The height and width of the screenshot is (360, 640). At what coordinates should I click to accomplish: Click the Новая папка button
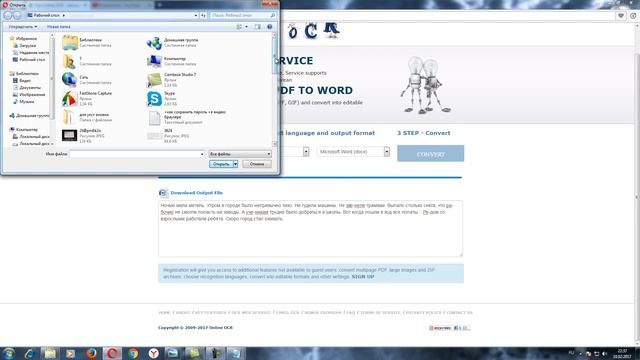pos(58,27)
